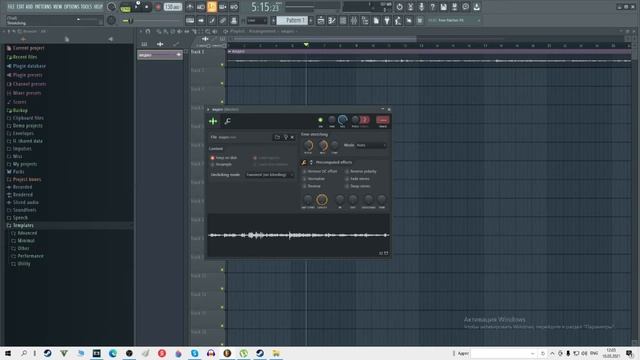Image resolution: width=640 pixels, height=360 pixels.
Task: Open the Mixer view icon
Action: click(x=354, y=20)
